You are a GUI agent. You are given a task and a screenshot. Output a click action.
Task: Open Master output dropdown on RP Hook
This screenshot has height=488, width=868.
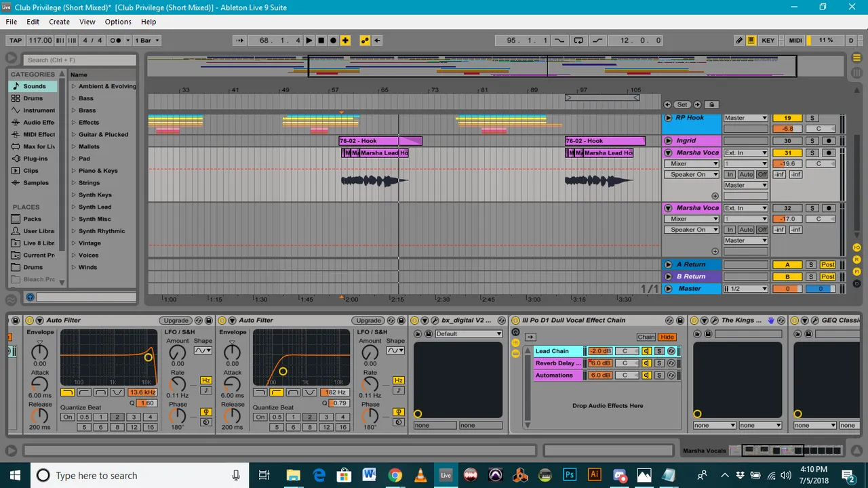click(x=745, y=118)
